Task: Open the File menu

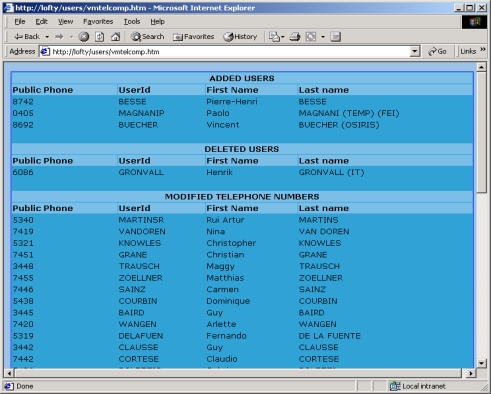Action: pyautogui.click(x=20, y=22)
